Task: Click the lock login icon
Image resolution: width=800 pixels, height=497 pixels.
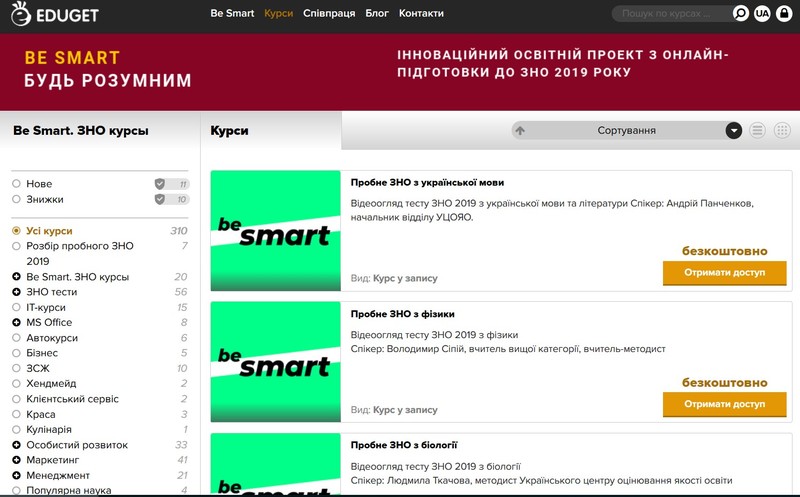Action: (x=784, y=13)
